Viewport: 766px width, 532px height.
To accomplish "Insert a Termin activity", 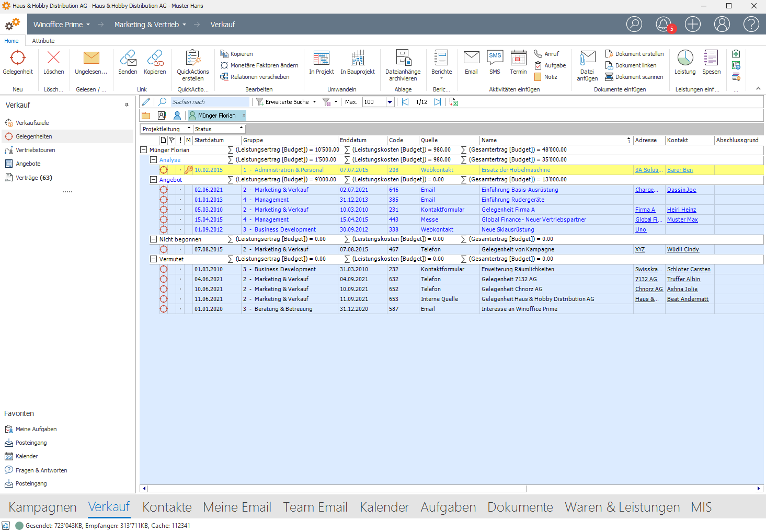I will tap(518, 63).
